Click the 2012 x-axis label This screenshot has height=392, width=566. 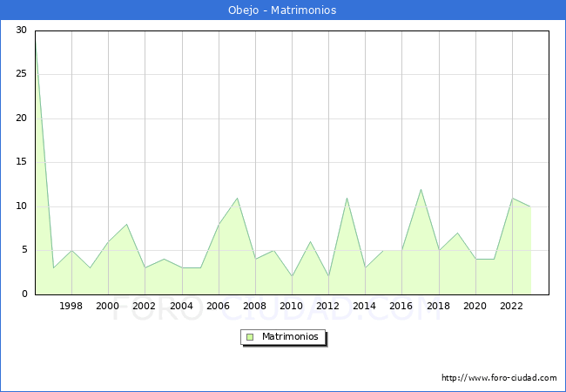328,307
